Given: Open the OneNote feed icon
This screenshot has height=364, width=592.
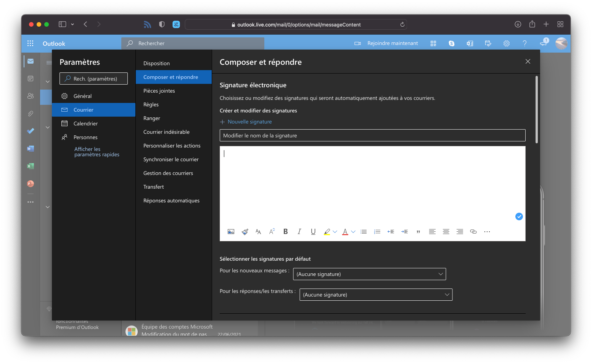Looking at the screenshot, I should 470,43.
